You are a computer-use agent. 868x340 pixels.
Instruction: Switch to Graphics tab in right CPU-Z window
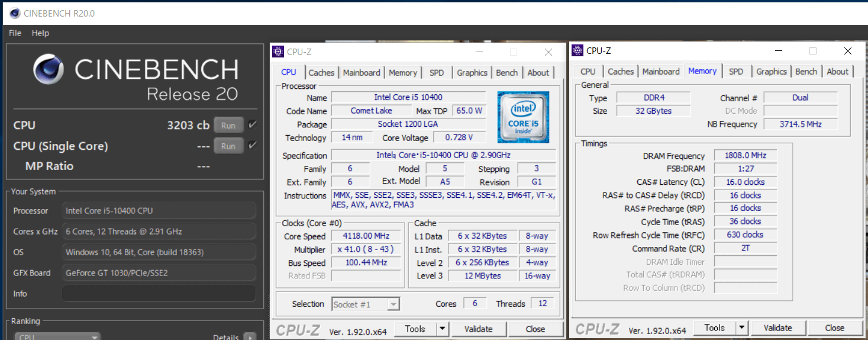point(772,71)
